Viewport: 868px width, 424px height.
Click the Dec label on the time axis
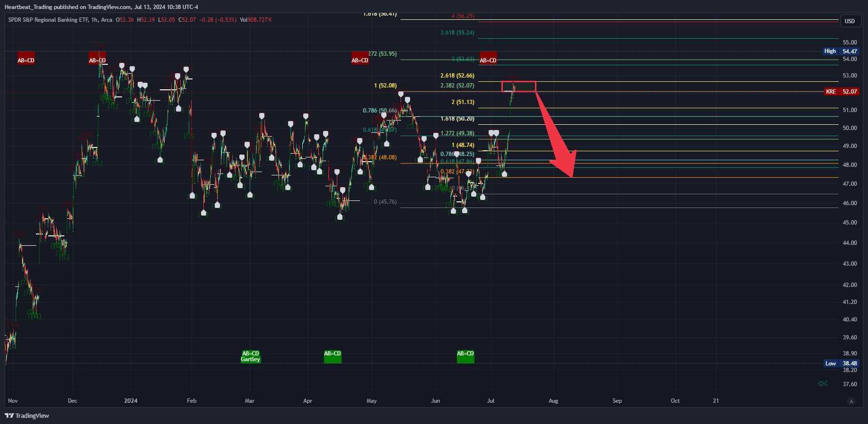click(x=72, y=401)
